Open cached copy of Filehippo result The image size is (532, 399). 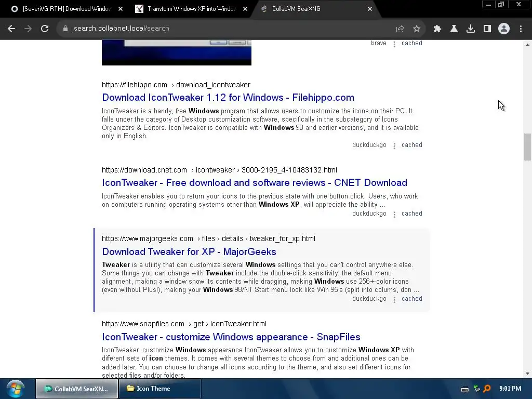(x=412, y=145)
